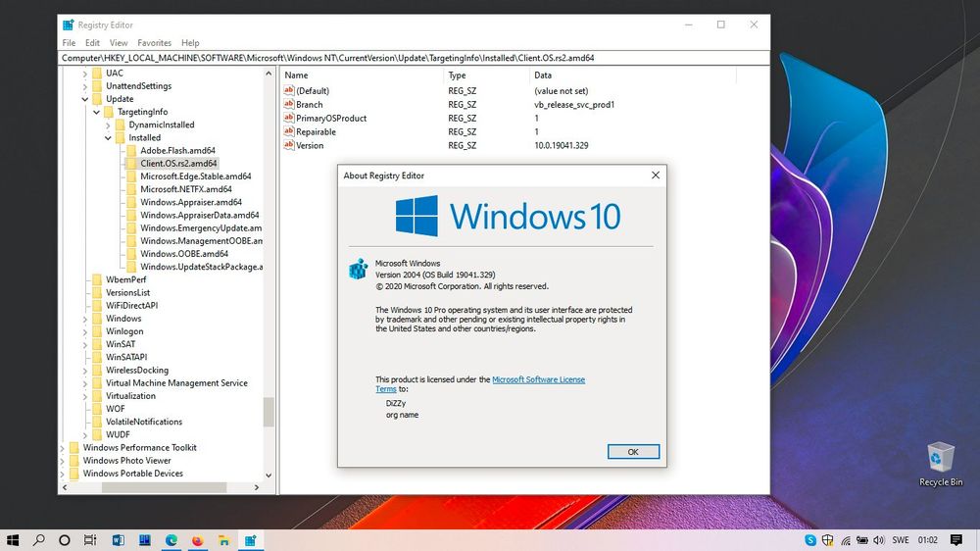The image size is (980, 551).
Task: Expand the WUDF key
Action: coord(85,434)
